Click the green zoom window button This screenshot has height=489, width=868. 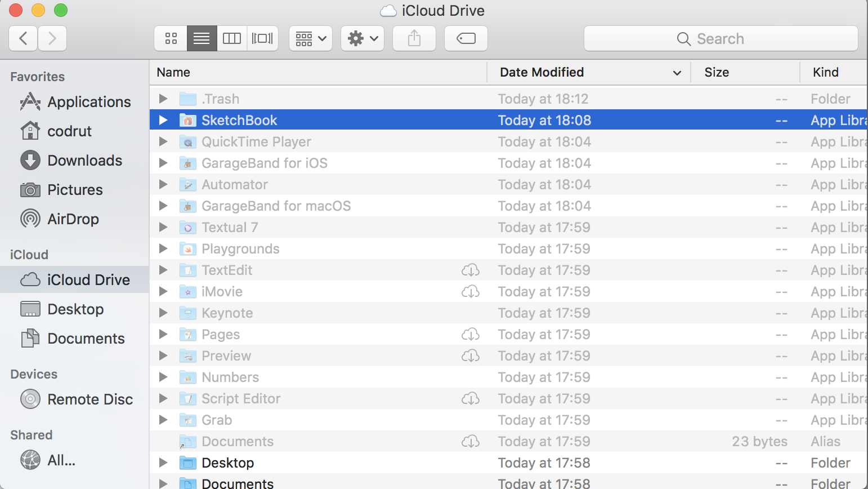point(61,10)
